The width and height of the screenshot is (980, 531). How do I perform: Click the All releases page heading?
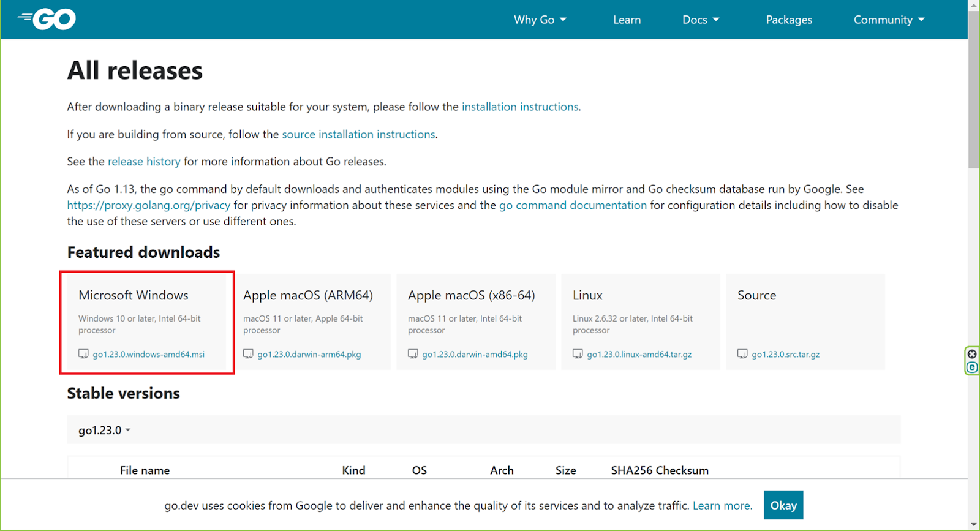(135, 70)
